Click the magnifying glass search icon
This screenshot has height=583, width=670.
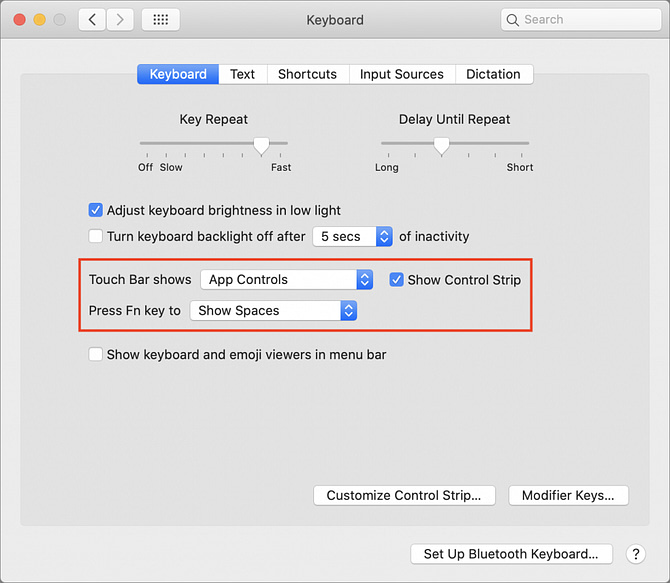tap(514, 19)
